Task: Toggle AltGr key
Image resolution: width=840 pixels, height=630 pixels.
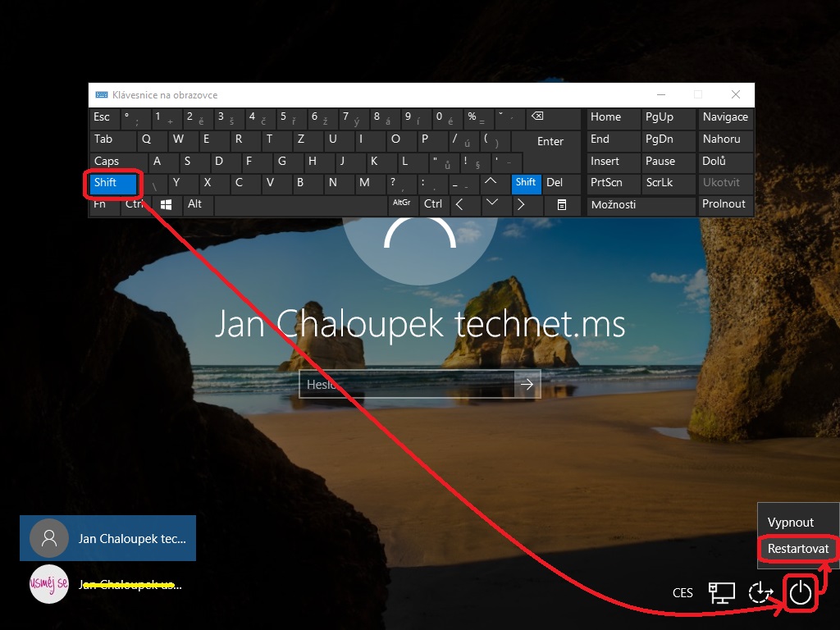Action: (402, 204)
